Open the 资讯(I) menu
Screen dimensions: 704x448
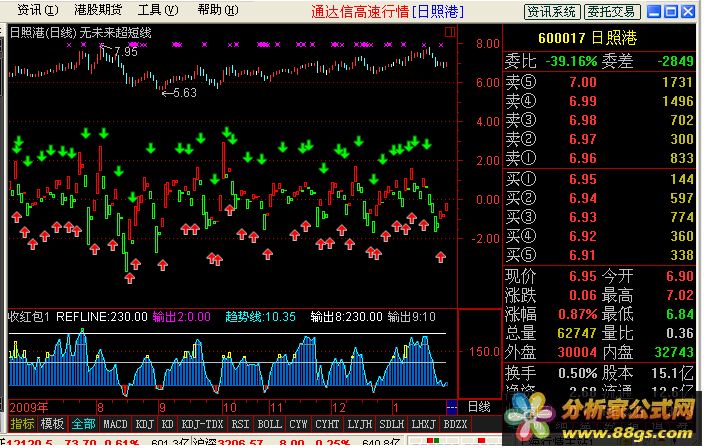click(x=38, y=10)
